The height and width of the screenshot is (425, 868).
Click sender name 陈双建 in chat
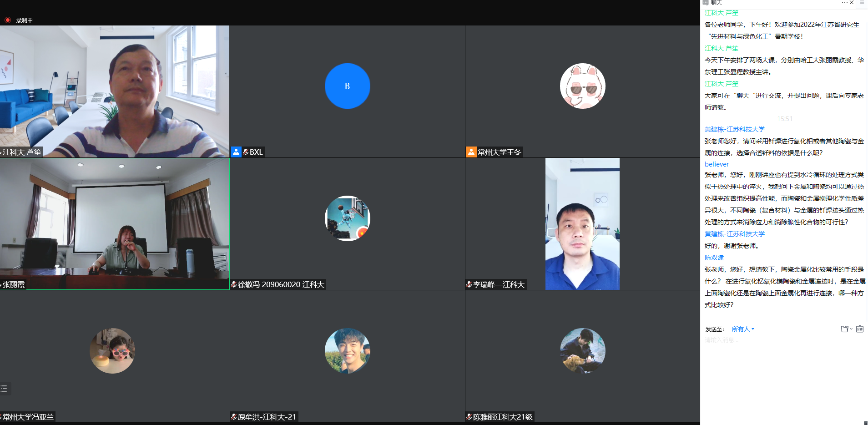click(x=714, y=258)
